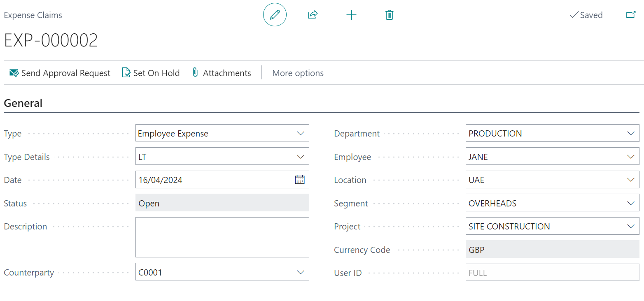Image resolution: width=644 pixels, height=301 pixels.
Task: Open Attachments with paperclip icon
Action: point(222,73)
